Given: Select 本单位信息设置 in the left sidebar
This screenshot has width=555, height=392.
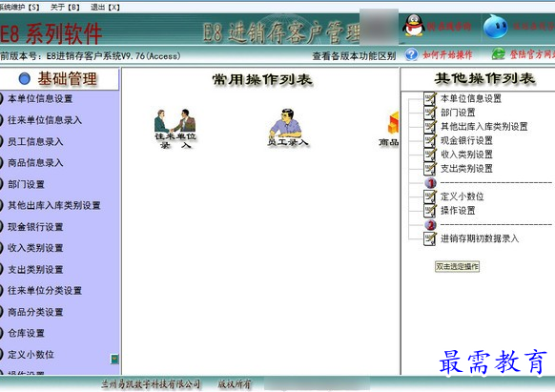Looking at the screenshot, I should pos(40,99).
